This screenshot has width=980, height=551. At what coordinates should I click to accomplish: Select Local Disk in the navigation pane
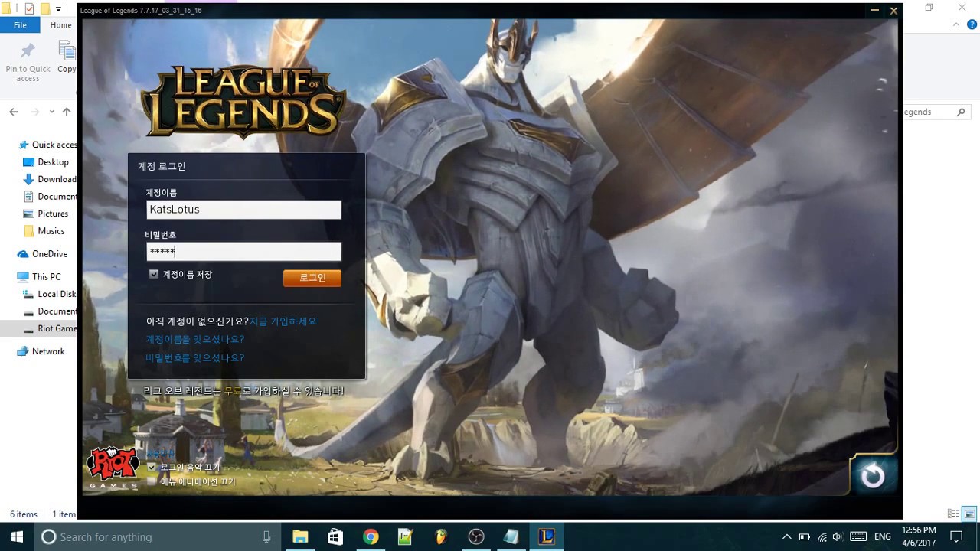pos(50,294)
